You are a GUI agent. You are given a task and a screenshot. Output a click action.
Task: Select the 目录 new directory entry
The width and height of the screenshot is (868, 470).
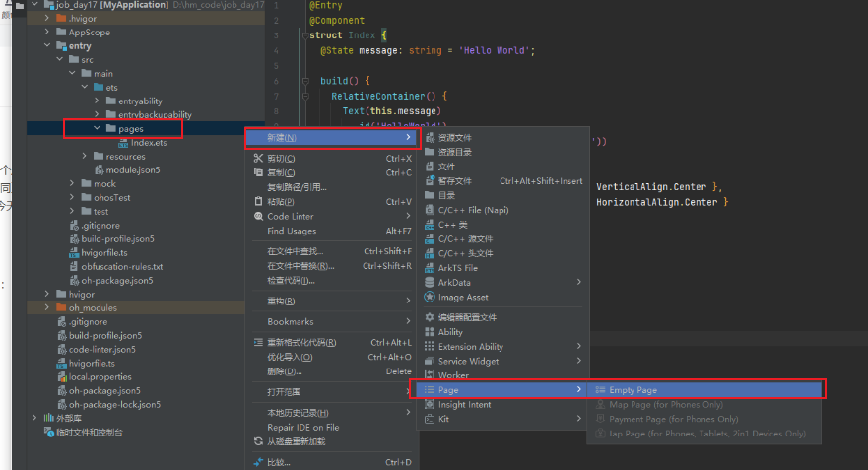[x=502, y=195]
